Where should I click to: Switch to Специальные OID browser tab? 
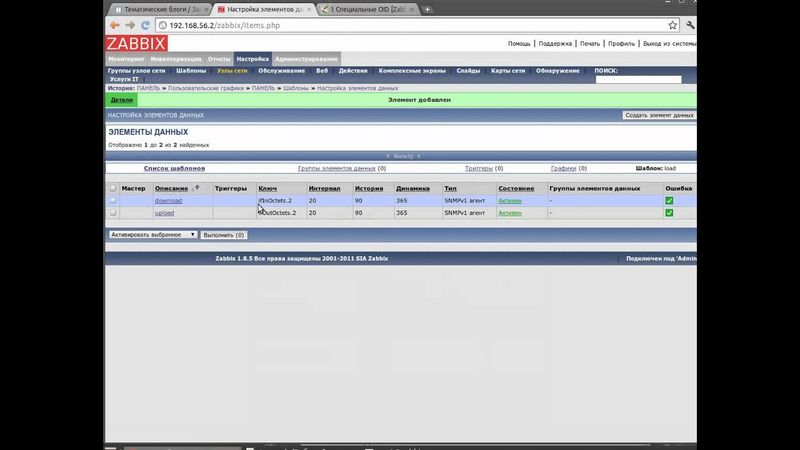367,9
